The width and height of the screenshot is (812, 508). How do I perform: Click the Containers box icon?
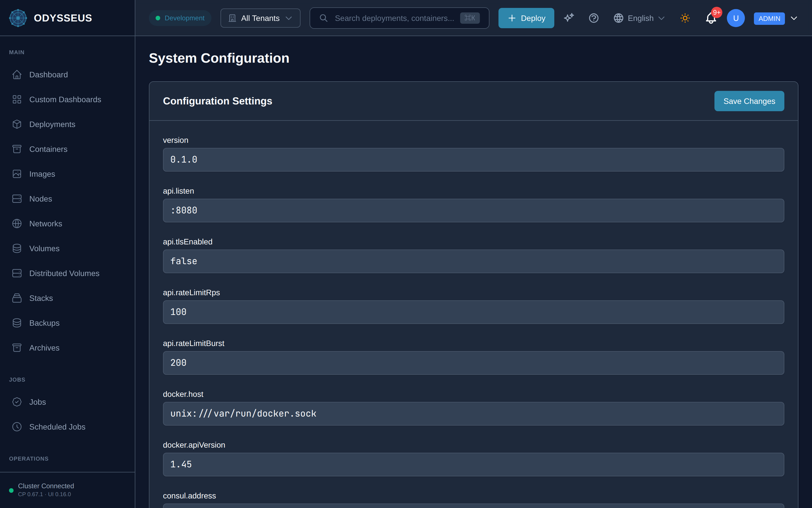(17, 149)
